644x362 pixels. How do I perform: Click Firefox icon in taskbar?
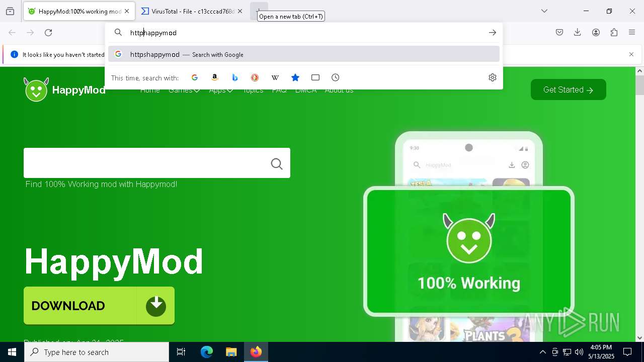click(256, 352)
